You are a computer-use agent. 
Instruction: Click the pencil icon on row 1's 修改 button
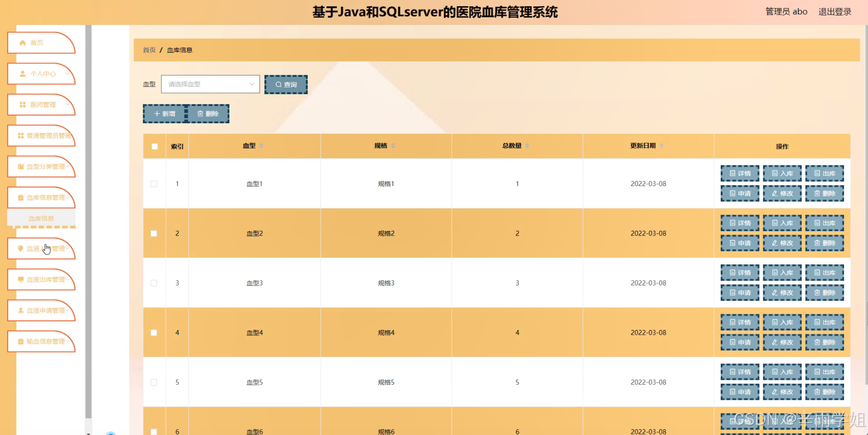click(774, 193)
